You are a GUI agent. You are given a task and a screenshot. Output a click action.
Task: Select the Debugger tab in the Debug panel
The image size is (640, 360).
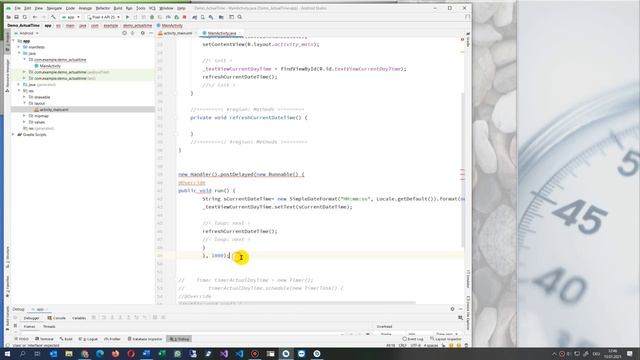[x=31, y=318]
